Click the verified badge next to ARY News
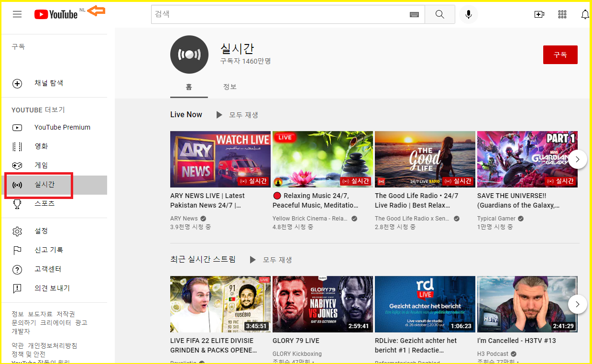The height and width of the screenshot is (364, 592). [x=203, y=219]
